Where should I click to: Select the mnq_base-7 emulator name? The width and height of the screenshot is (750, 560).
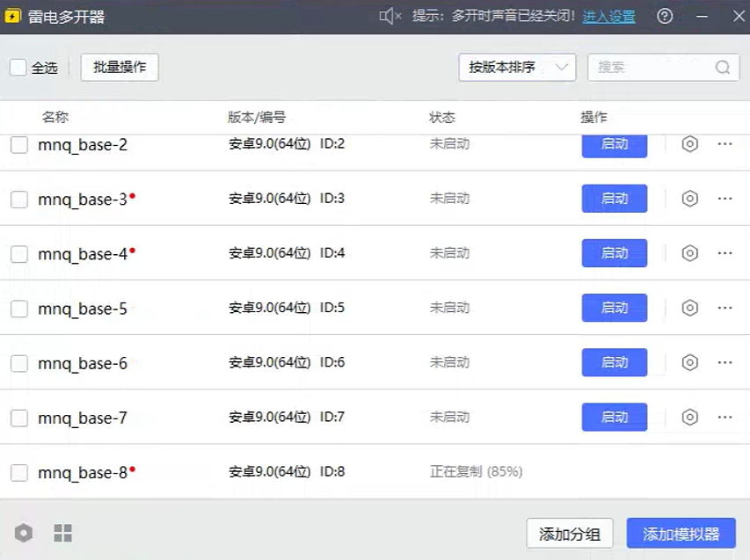point(83,418)
